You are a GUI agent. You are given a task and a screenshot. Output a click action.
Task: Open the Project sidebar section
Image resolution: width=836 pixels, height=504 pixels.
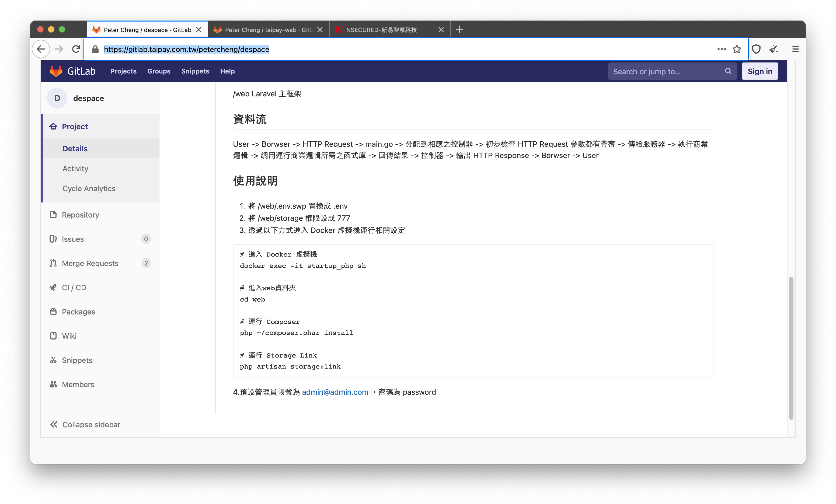coord(101,127)
